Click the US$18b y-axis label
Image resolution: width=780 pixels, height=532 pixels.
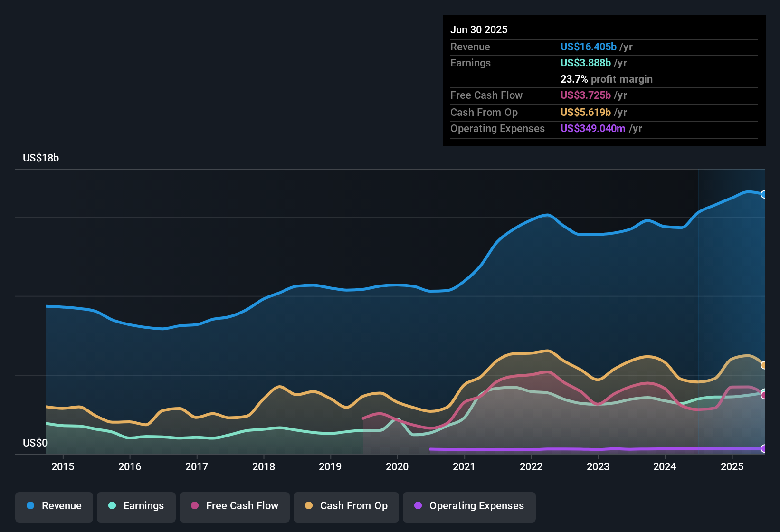(41, 158)
